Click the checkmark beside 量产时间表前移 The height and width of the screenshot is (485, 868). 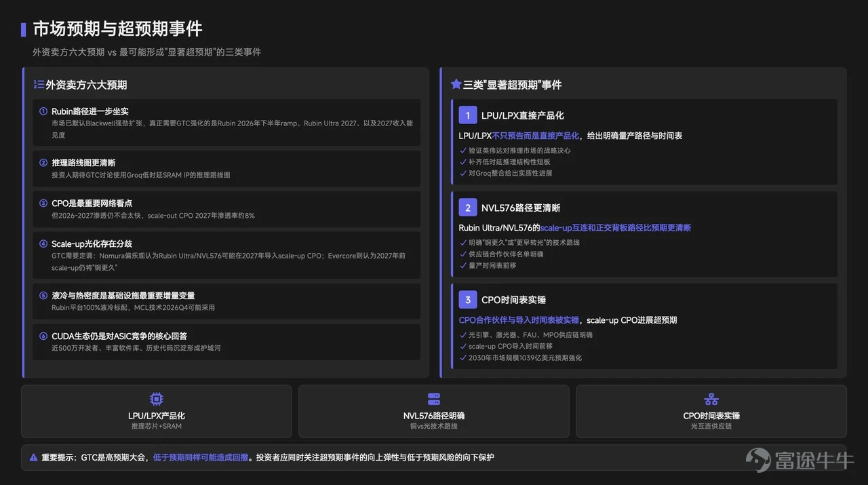click(x=462, y=266)
